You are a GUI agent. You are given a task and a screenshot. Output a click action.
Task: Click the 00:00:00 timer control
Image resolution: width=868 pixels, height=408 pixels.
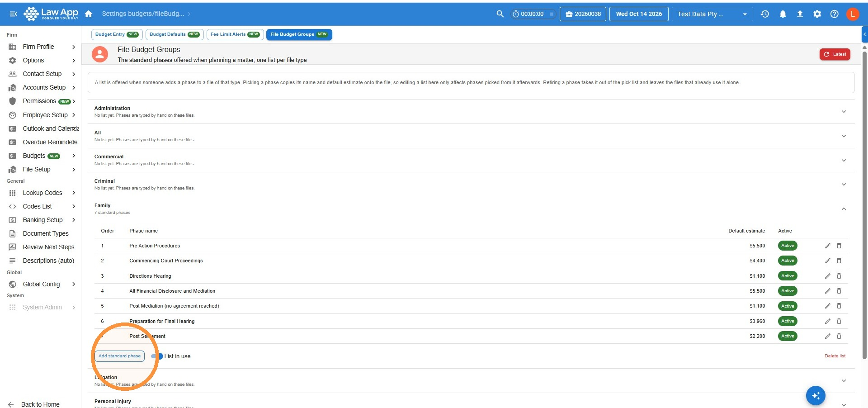pos(533,14)
